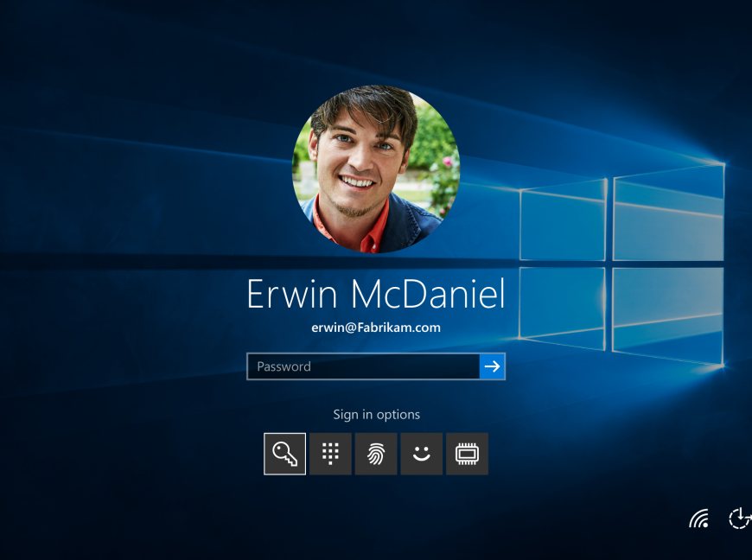Choose the PIN keypad sign-in option

(330, 454)
